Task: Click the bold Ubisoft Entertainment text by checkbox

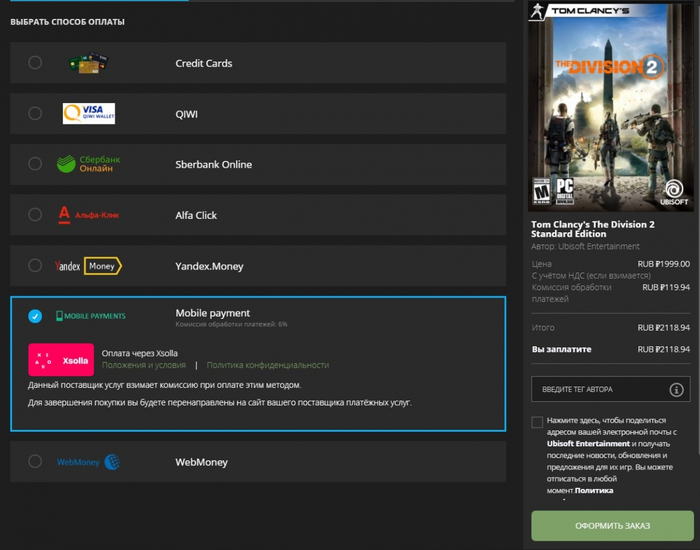Action: [x=588, y=444]
